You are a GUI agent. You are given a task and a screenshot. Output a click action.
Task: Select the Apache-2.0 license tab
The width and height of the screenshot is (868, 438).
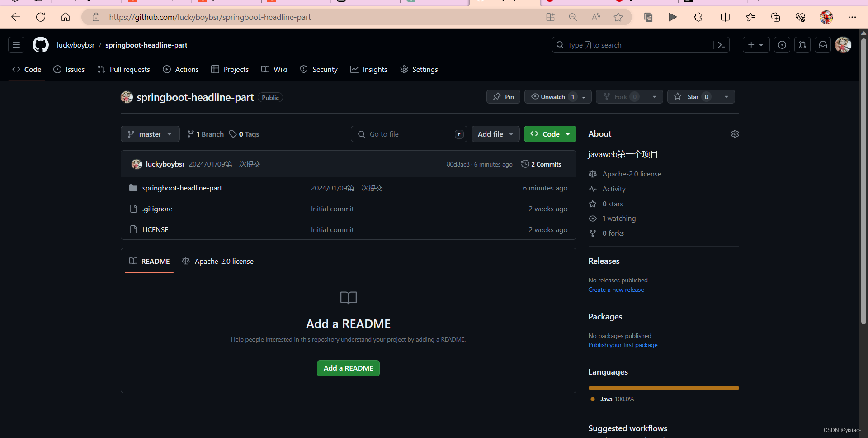218,261
